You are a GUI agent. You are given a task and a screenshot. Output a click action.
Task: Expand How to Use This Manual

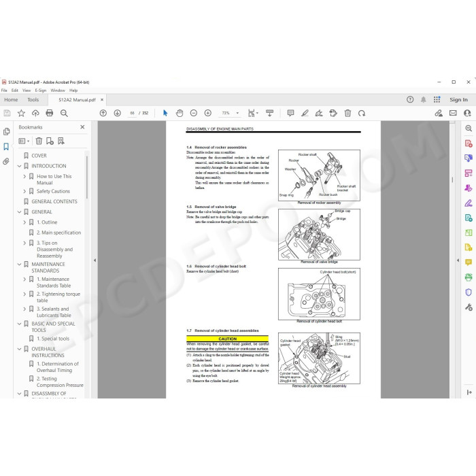24,176
